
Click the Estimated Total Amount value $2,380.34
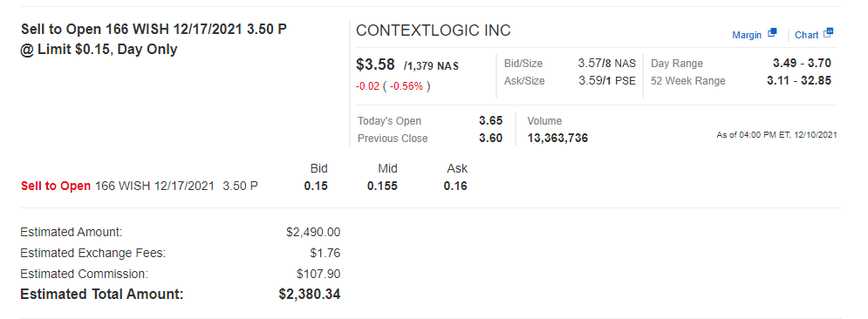(x=310, y=294)
